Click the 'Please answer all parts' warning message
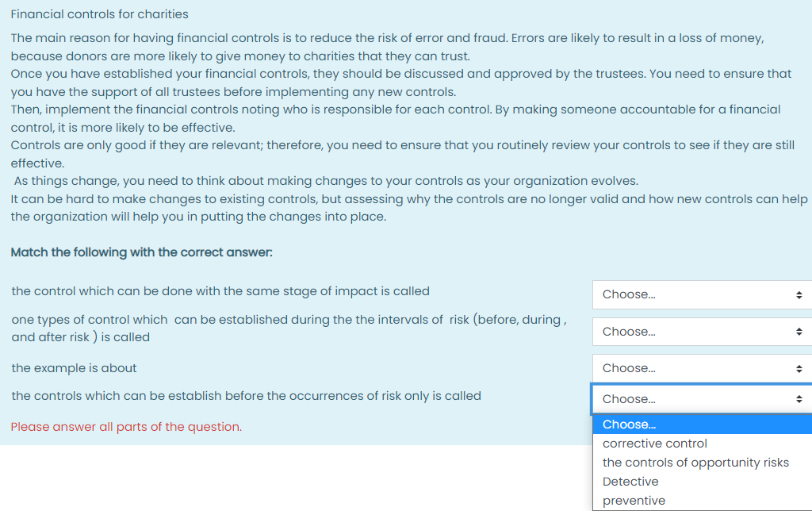The width and height of the screenshot is (812, 511). pos(125,426)
